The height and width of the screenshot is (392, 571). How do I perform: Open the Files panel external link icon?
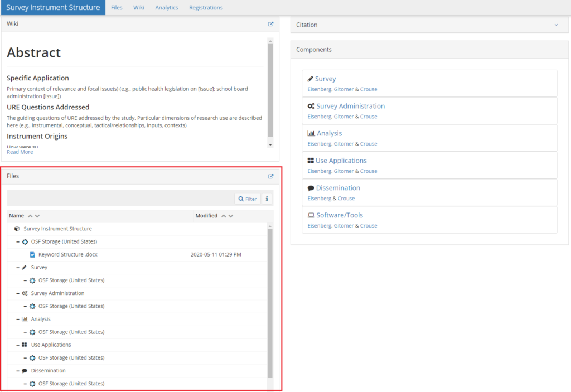(x=270, y=176)
